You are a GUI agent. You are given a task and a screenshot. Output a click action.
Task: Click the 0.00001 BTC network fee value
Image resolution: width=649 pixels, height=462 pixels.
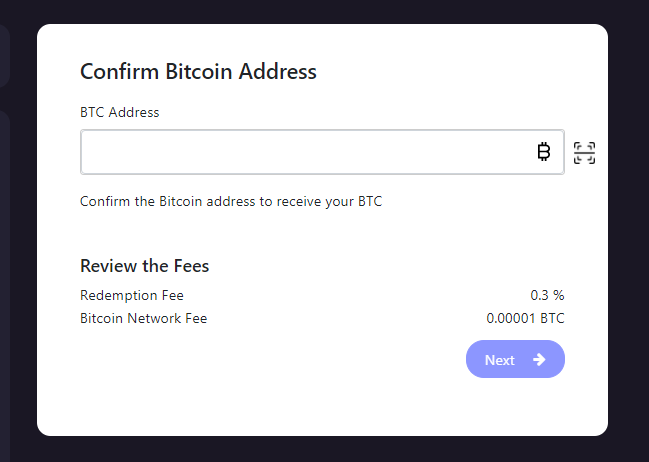tap(525, 318)
